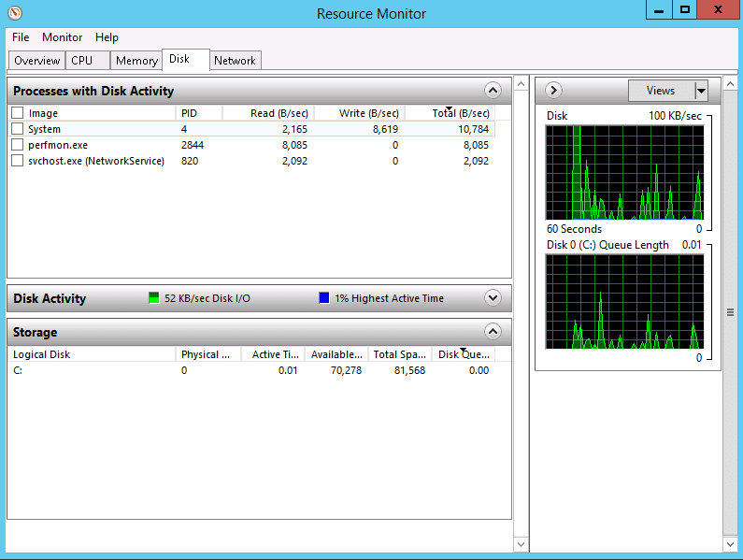Select the perfmon.exe process name
The height and width of the screenshot is (560, 743).
tap(58, 145)
